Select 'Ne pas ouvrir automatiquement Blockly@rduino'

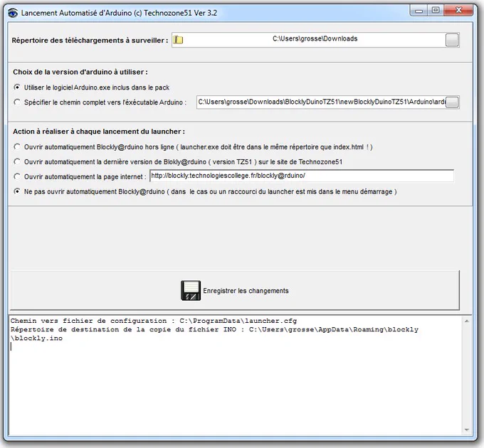point(205,191)
